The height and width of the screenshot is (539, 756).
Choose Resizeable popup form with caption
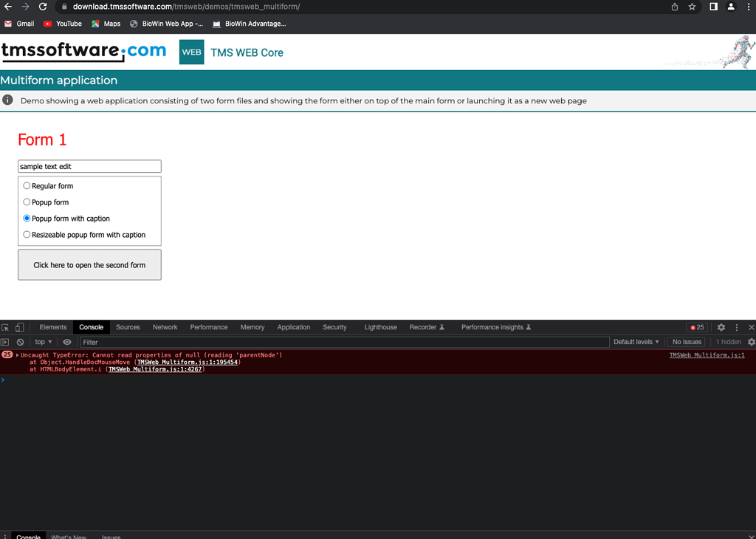coord(27,234)
